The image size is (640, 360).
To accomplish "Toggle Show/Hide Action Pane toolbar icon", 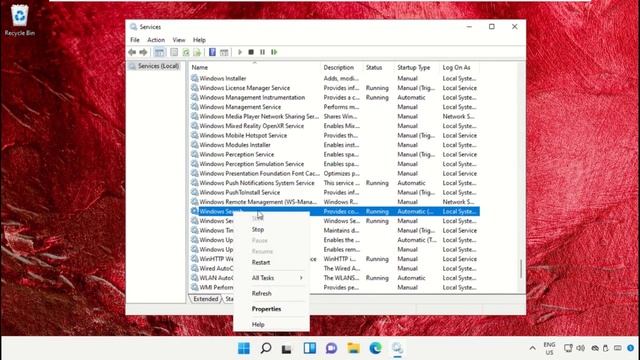I will point(224,52).
